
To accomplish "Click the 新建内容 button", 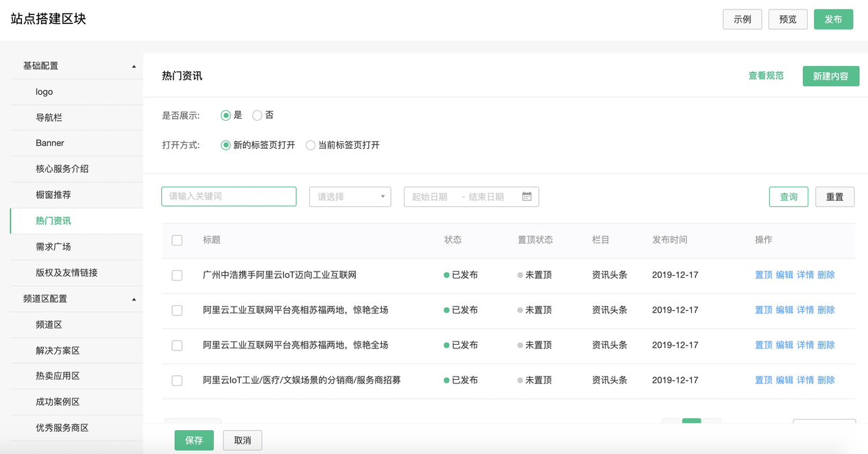I will (x=830, y=76).
